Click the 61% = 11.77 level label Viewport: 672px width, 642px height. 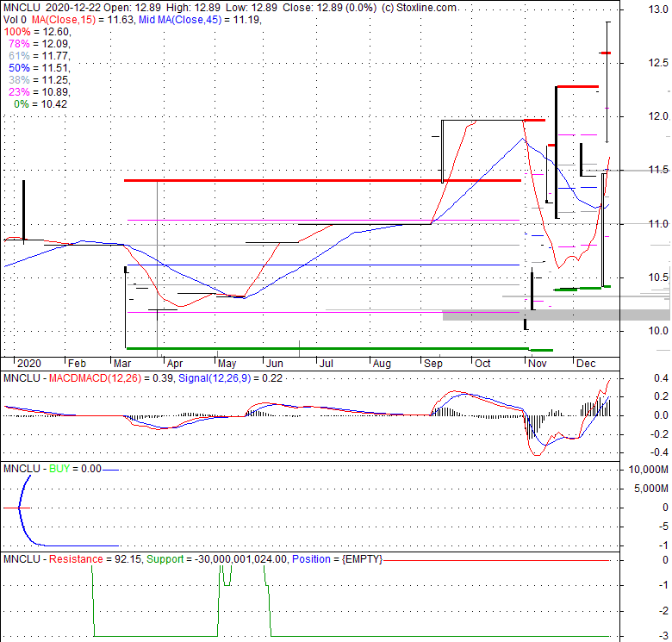(40, 56)
